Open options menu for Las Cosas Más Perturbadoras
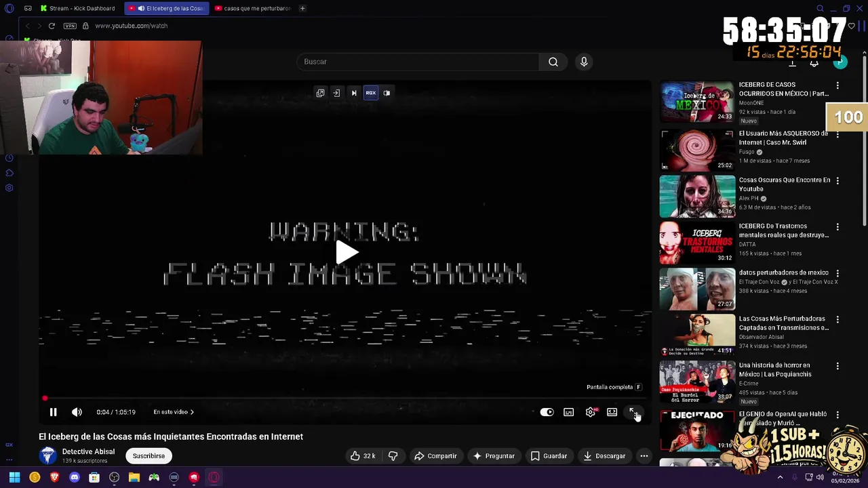The width and height of the screenshot is (868, 488). coord(837,319)
